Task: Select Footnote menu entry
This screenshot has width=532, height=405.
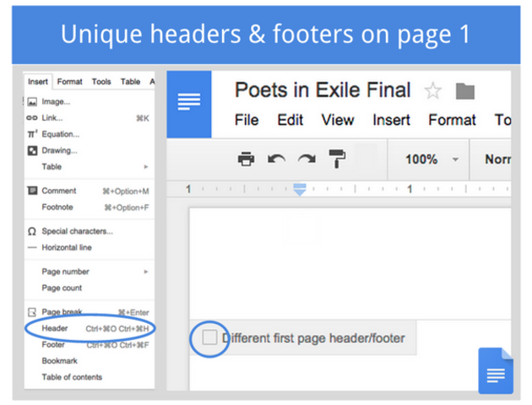Action: tap(90, 207)
